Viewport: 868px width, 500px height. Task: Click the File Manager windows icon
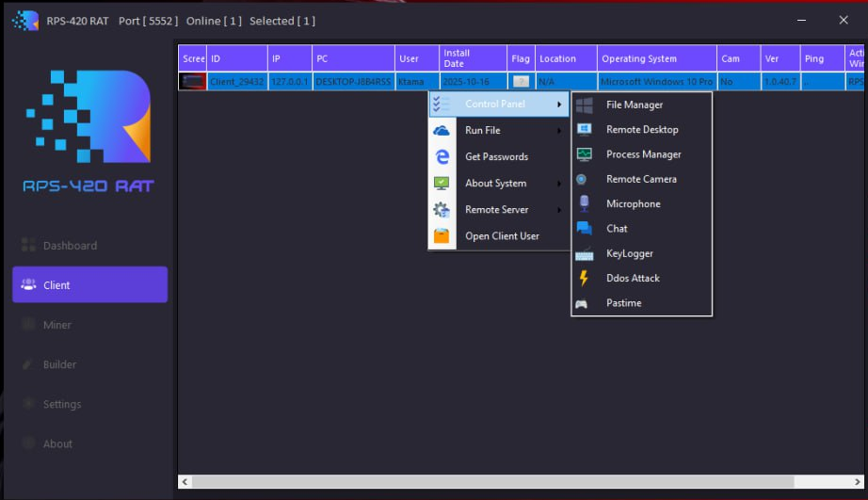pos(584,105)
